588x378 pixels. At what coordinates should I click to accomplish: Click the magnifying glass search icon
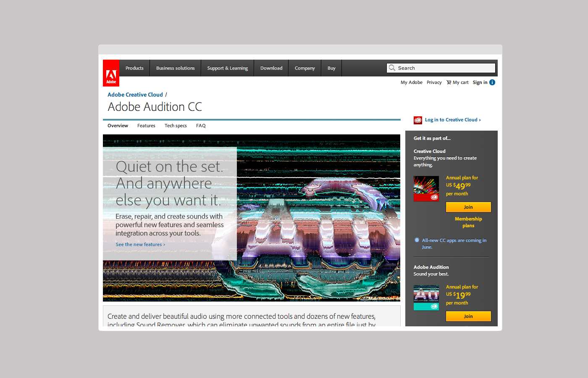tap(392, 68)
